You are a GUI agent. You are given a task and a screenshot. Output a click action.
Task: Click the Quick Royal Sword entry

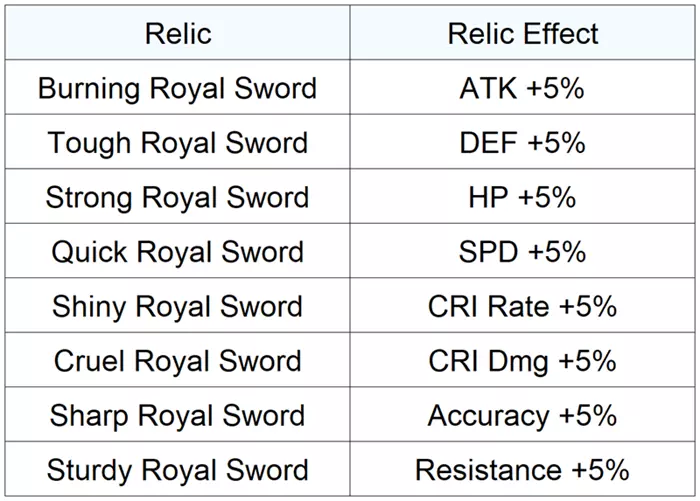(178, 251)
